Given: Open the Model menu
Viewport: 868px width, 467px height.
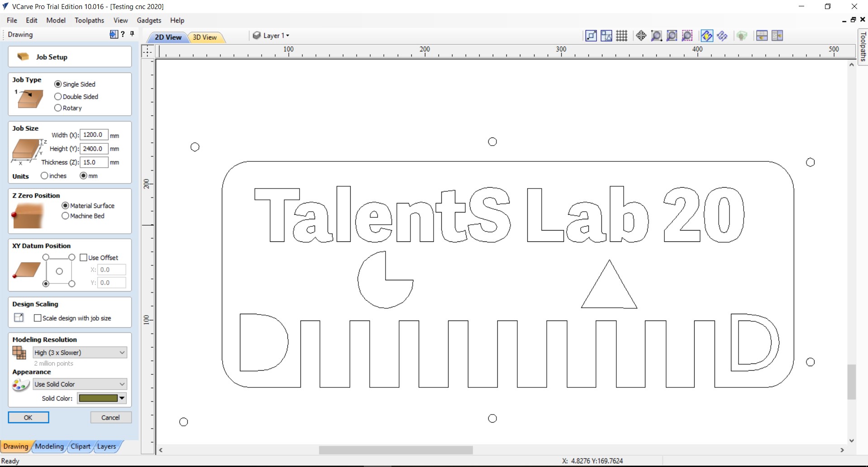Looking at the screenshot, I should pyautogui.click(x=56, y=20).
